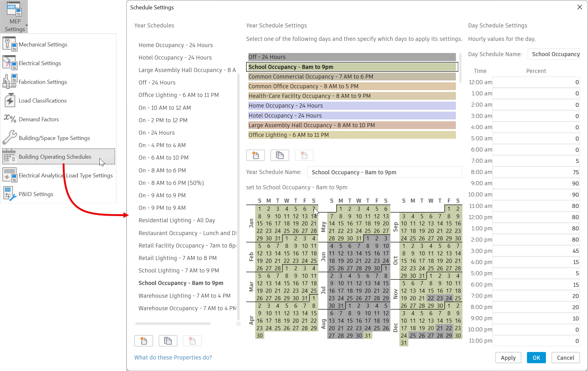Duplicate day schedule icon under day list
588x371 pixels.
coord(280,155)
